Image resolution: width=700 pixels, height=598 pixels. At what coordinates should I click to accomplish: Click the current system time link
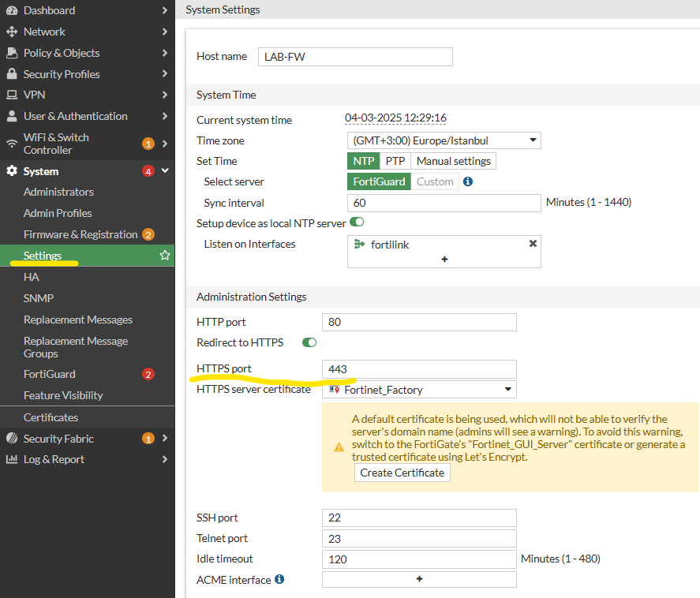(x=395, y=118)
